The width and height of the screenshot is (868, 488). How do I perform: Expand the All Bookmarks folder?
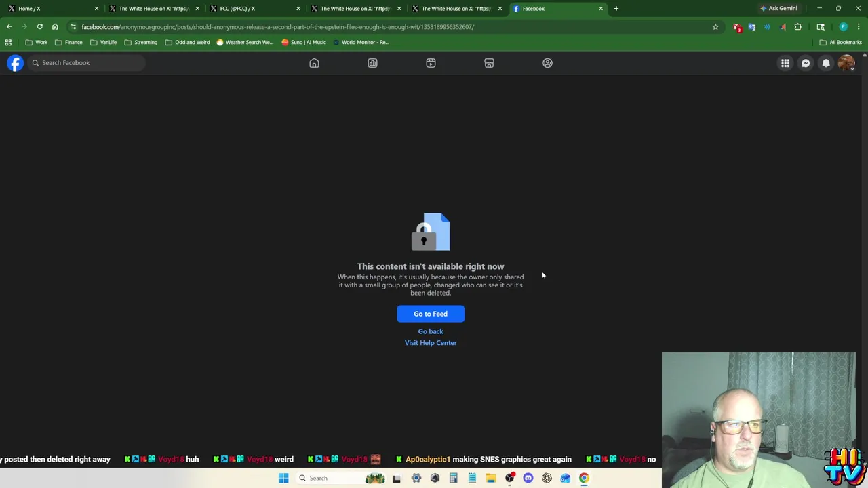tap(840, 42)
